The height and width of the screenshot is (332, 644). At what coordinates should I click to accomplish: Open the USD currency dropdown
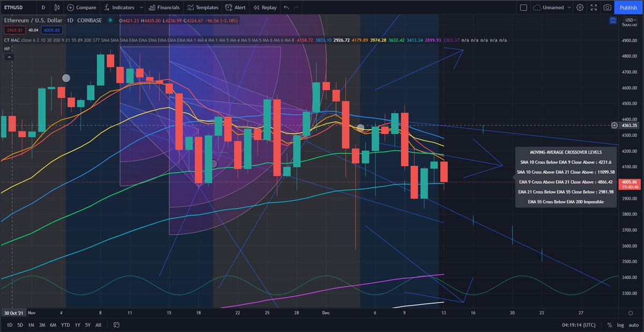[630, 20]
